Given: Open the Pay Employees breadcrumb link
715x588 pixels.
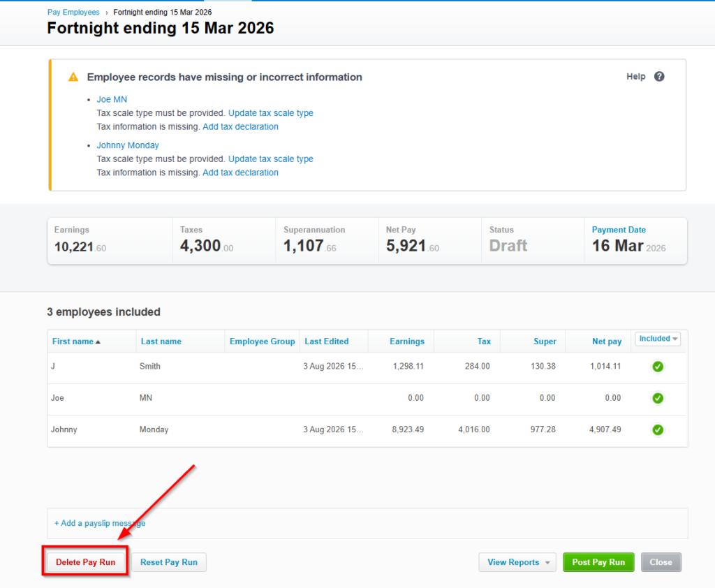Looking at the screenshot, I should 73,13.
